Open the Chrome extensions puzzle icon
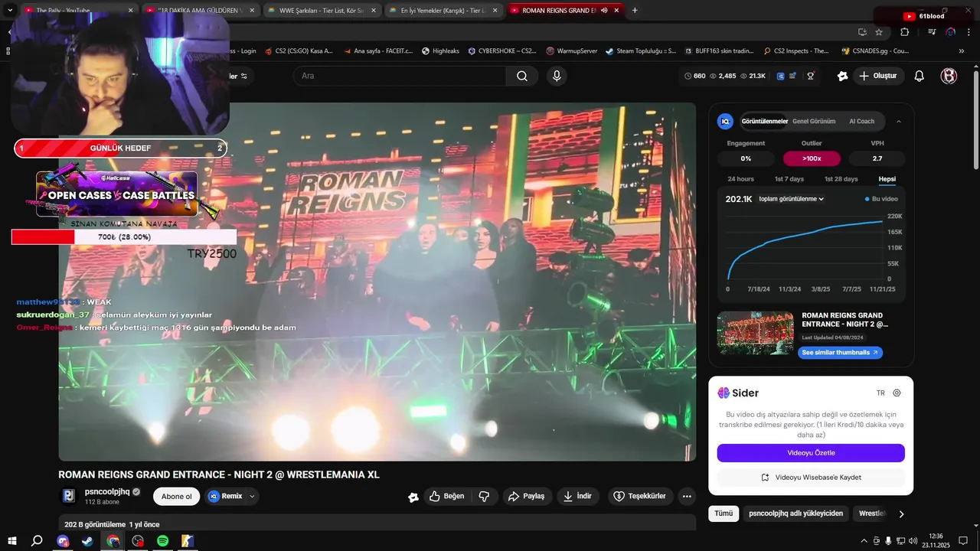 904,32
